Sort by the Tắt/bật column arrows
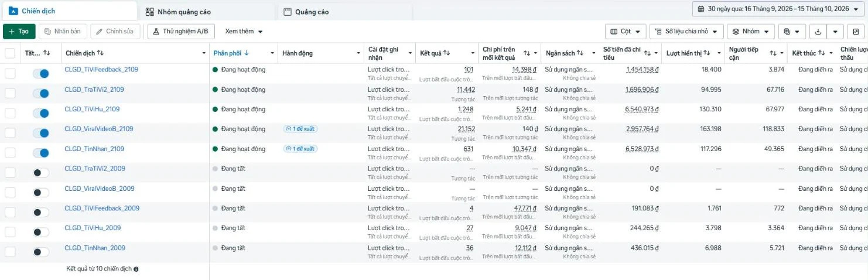 click(47, 53)
